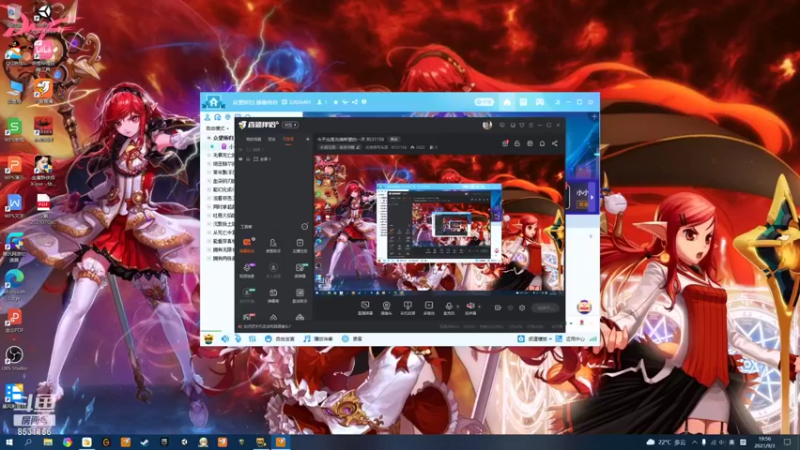Viewport: 800px width, 450px height.
Task: Open the dropdown pill beside streaming logo
Action: pos(290,125)
